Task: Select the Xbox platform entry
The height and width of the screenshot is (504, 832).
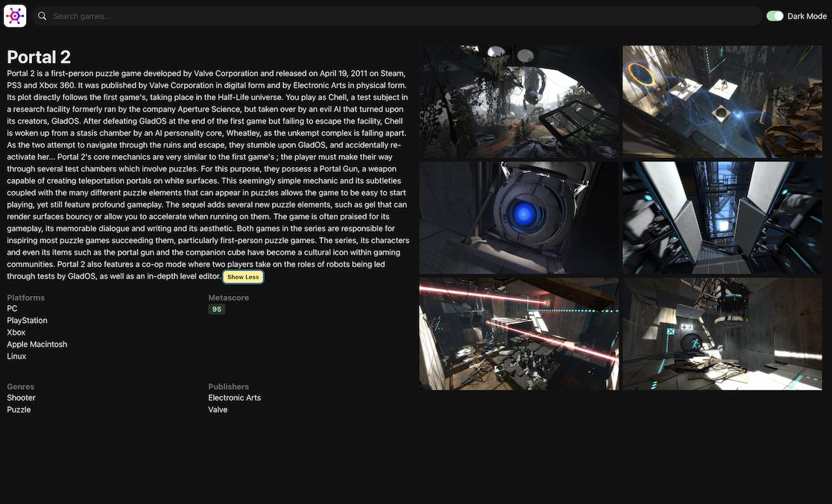Action: coord(16,332)
